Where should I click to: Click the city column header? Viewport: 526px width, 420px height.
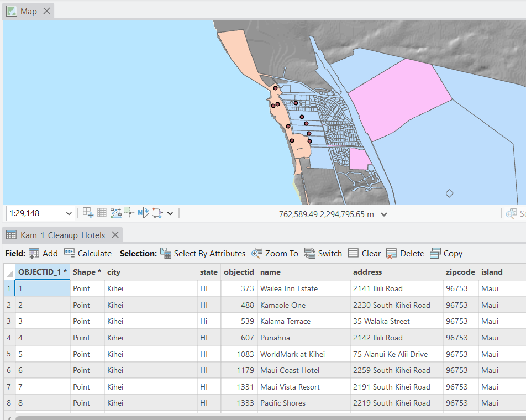151,272
